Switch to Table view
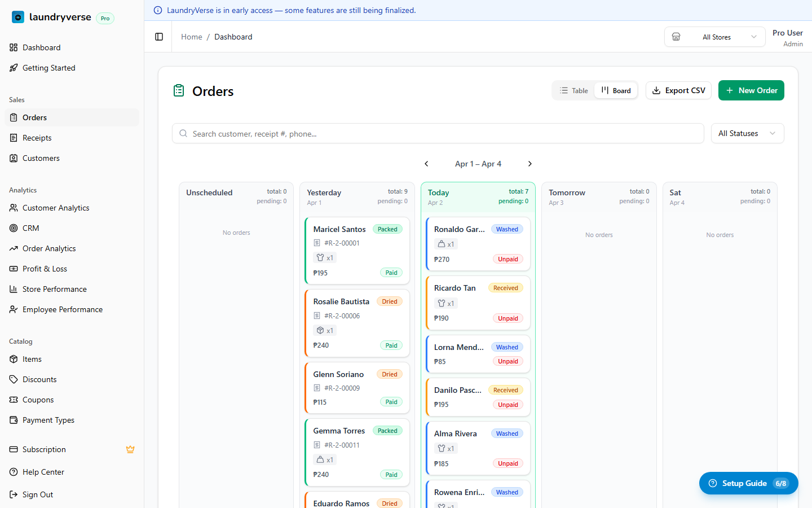 [573, 90]
